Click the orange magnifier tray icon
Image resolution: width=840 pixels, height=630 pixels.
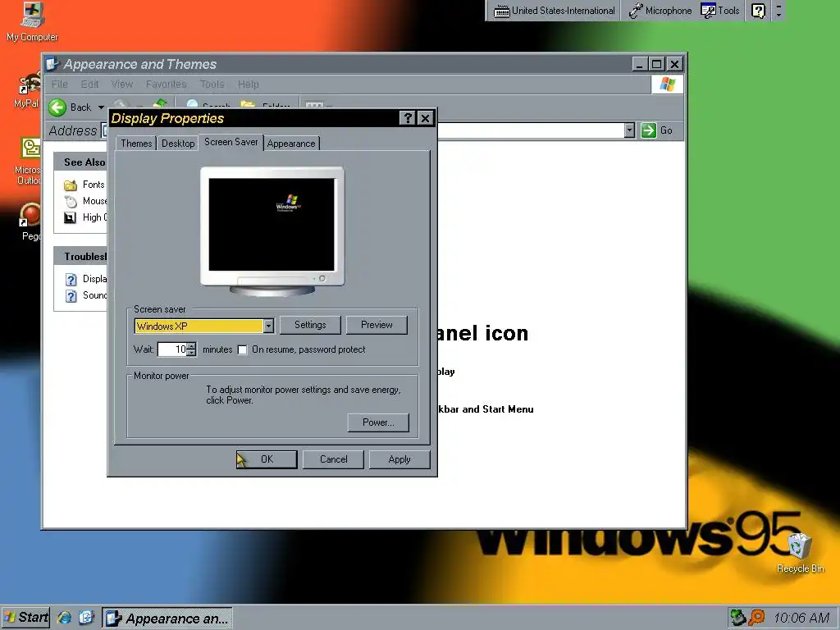click(756, 618)
